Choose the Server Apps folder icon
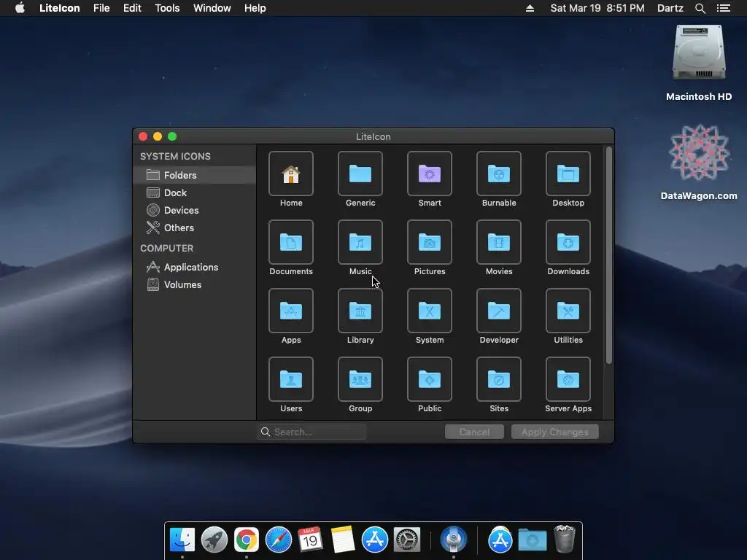Viewport: 747px width, 560px height. 568,379
